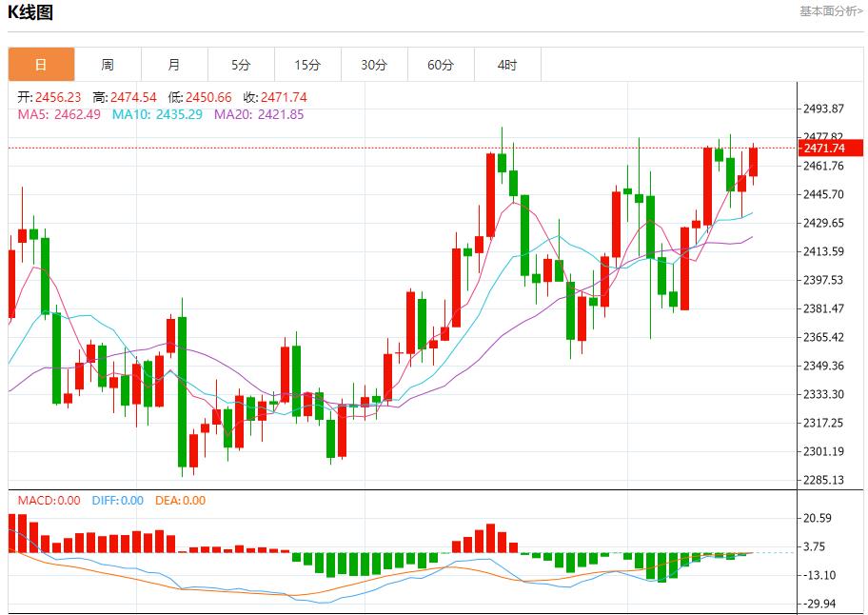Select the 日 daily chart tab
The image size is (868, 615).
(41, 65)
